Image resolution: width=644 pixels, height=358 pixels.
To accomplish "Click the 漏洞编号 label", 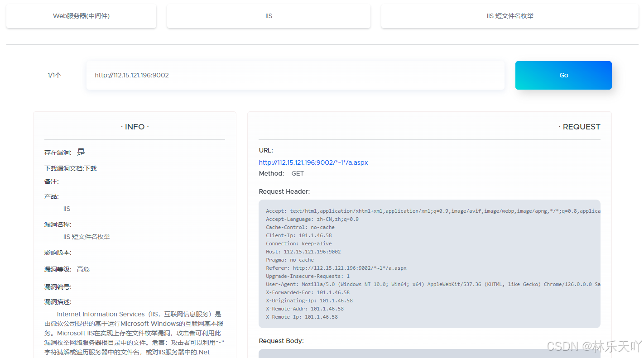I will pos(58,287).
